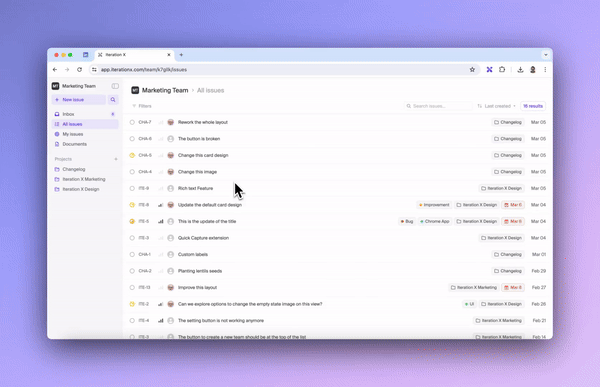The height and width of the screenshot is (387, 600).
Task: Focus the Search issues field
Action: pos(438,106)
